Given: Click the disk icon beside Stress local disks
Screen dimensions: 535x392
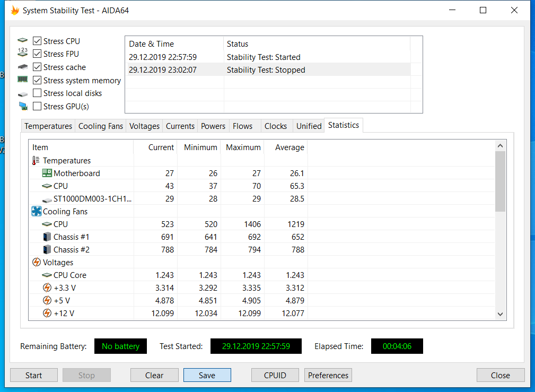Looking at the screenshot, I should tap(22, 94).
